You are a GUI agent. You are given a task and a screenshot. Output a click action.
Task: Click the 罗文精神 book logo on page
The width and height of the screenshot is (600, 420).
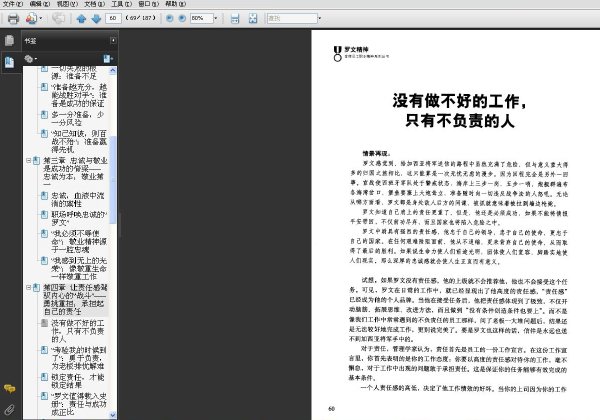pos(361,54)
